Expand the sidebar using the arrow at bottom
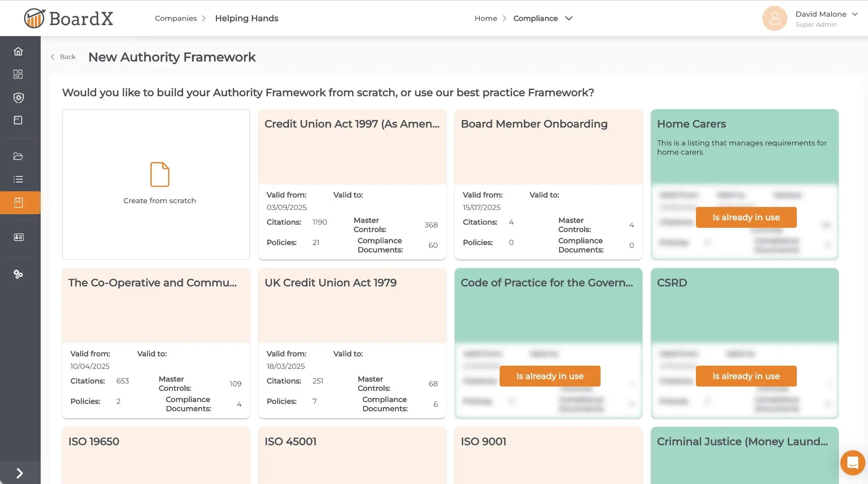 pos(19,473)
